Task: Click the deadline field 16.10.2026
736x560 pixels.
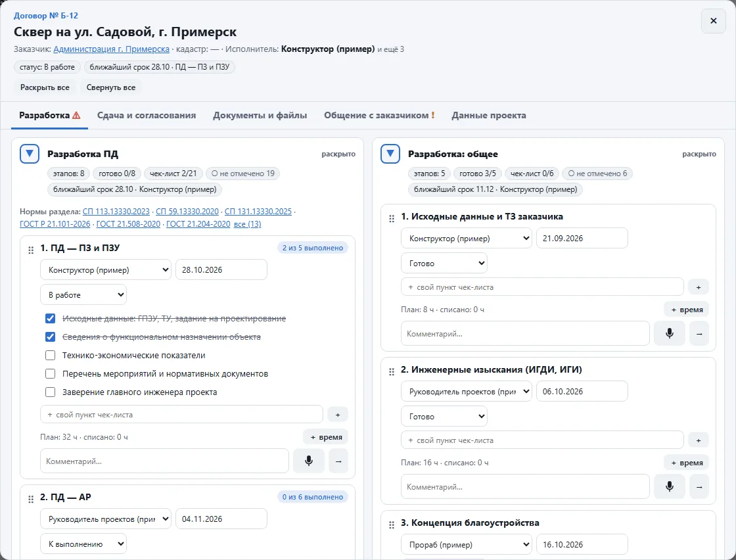Action: (582, 544)
